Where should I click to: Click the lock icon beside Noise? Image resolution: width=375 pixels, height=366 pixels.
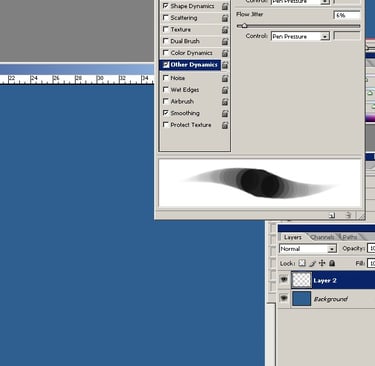225,78
